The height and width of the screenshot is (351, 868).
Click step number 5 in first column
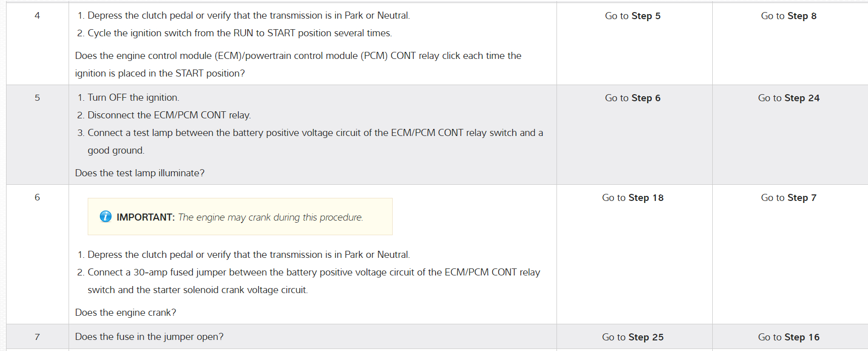37,98
